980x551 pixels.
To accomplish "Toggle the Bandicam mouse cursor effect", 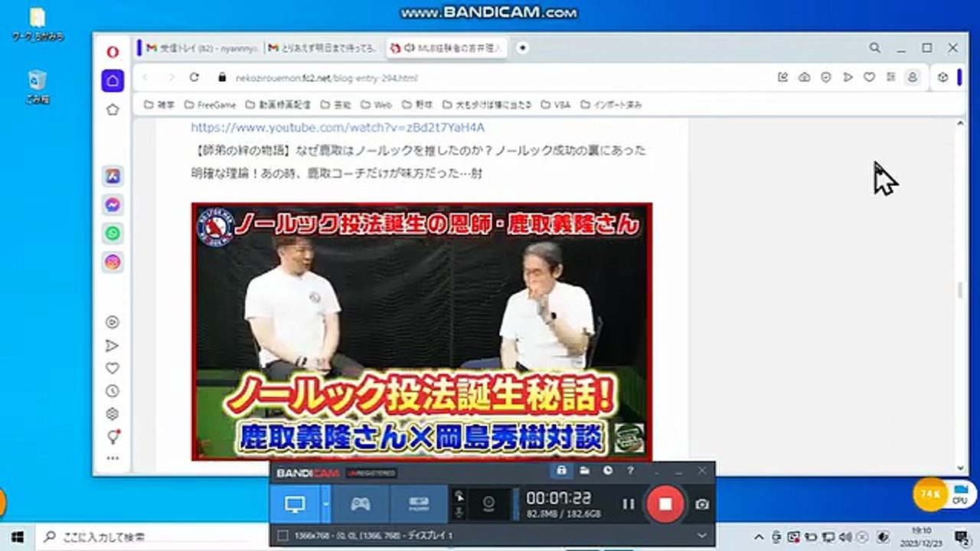I will [459, 495].
